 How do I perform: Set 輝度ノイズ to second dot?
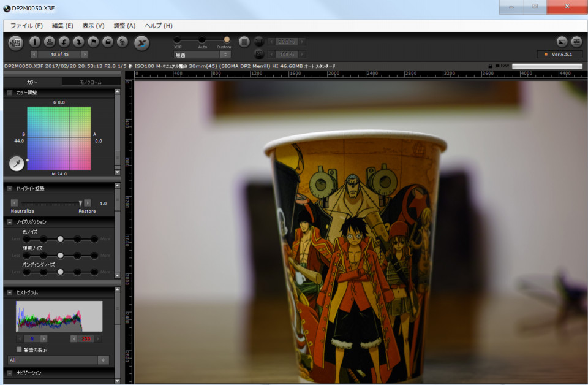point(43,256)
